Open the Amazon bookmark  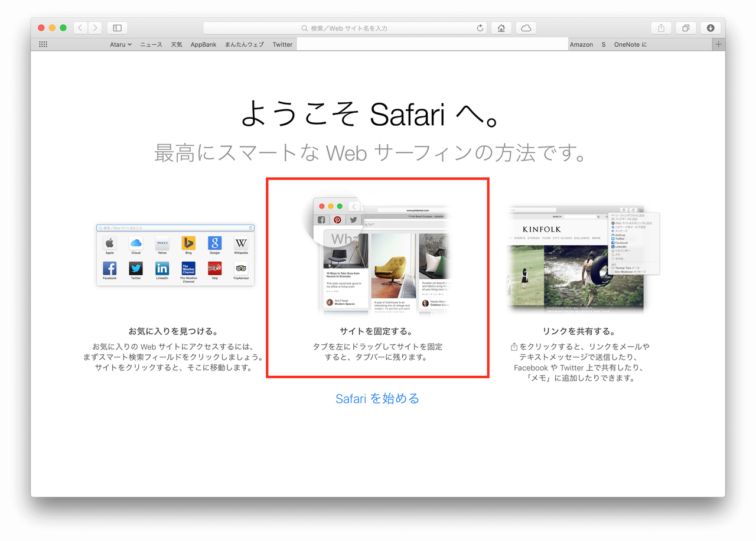[581, 44]
